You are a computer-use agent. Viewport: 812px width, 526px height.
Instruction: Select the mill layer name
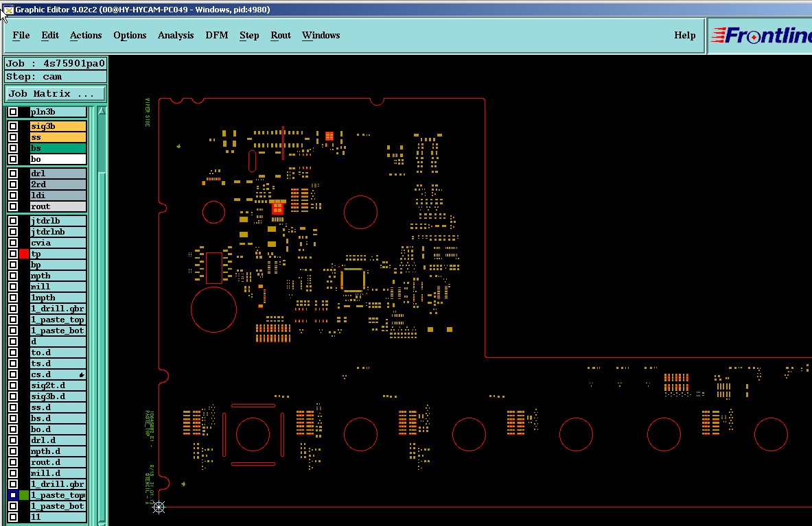click(58, 287)
